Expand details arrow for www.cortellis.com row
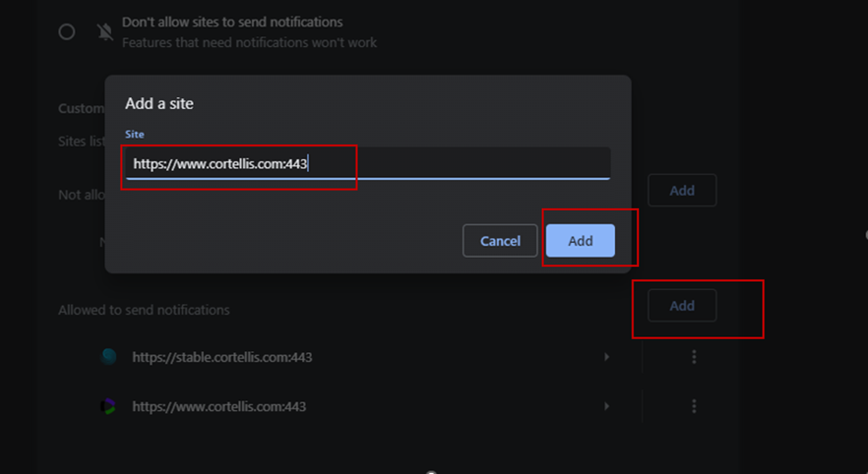This screenshot has height=474, width=868. click(607, 407)
